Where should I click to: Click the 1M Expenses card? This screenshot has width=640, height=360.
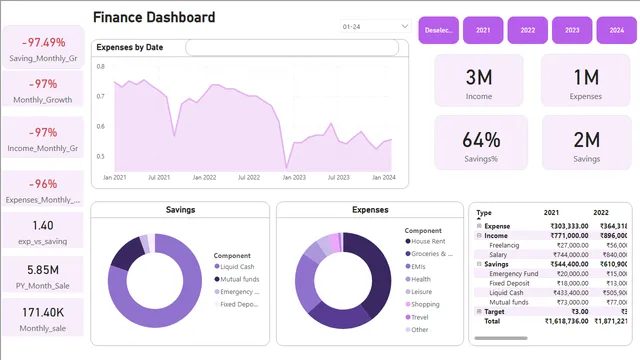(x=586, y=80)
